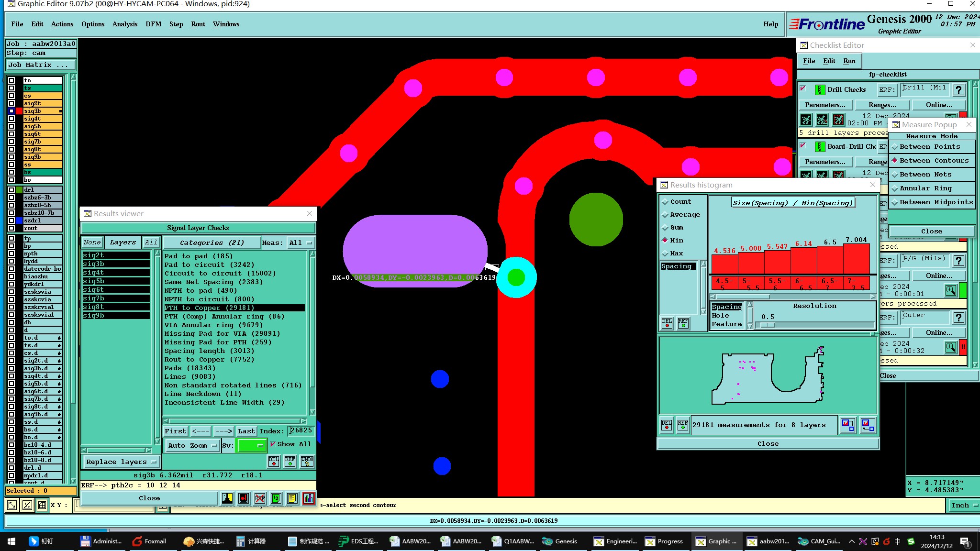980x551 pixels.
Task: Click the REF icon beside measurements count
Action: (683, 425)
